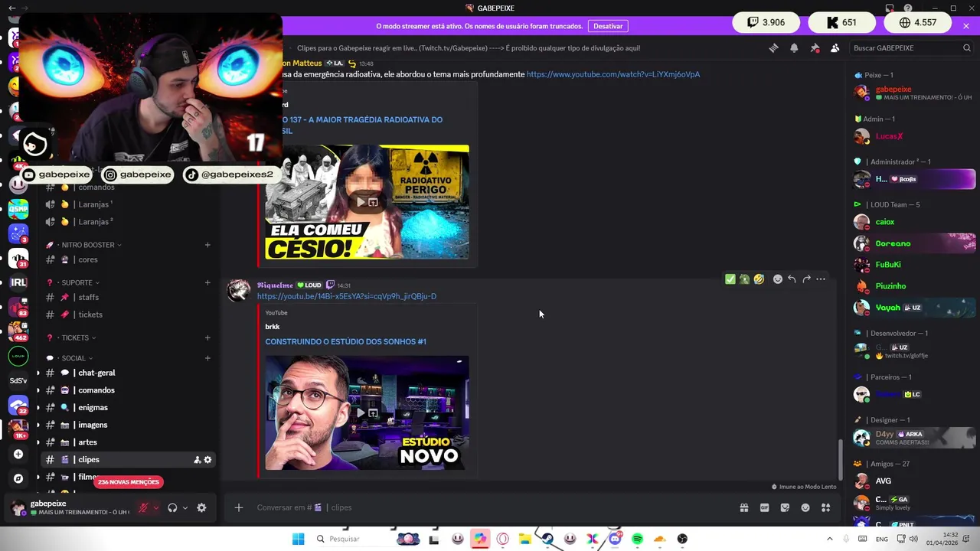The image size is (980, 551).
Task: Open Windows Start menu
Action: pos(298,539)
